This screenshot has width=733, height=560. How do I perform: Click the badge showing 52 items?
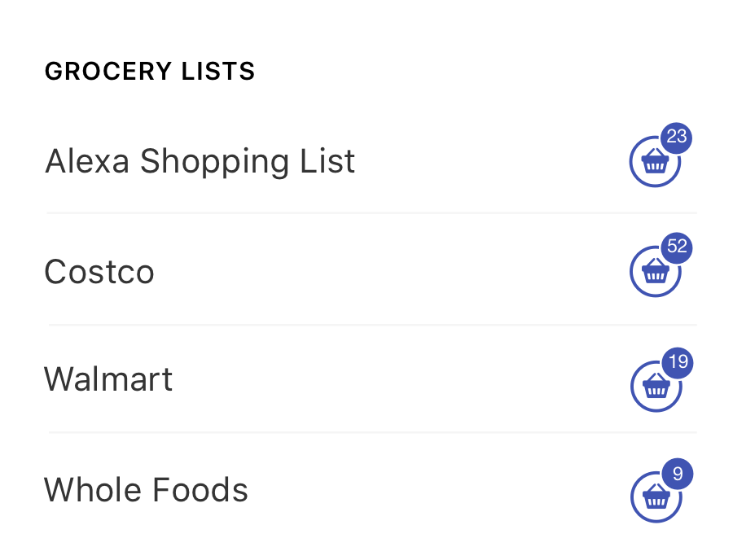(x=675, y=247)
